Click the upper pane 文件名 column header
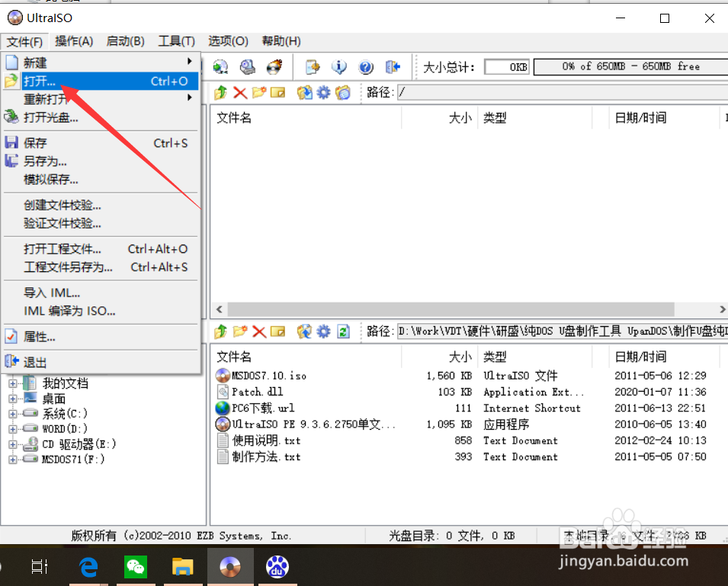728x586 pixels. tap(306, 118)
